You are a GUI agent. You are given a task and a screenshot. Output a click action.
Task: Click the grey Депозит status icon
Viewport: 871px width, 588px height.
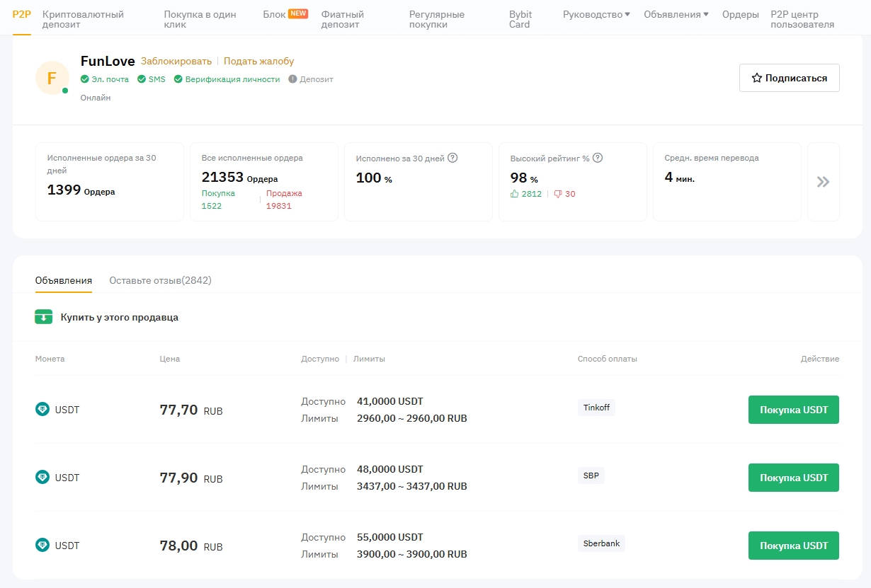(292, 79)
